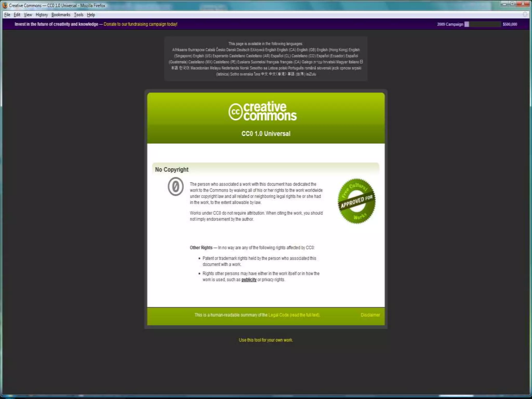Select the Castellano (CO) language link
Viewport: 532px width, 399px height.
(303, 56)
